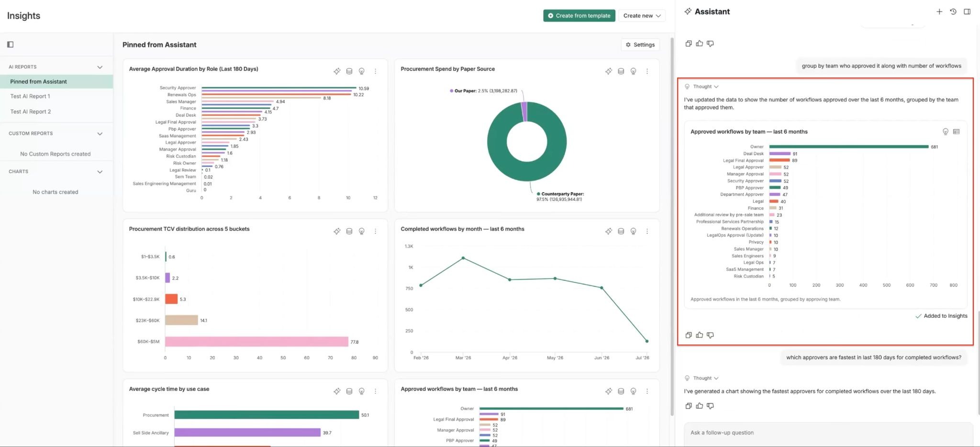Click lightbulb insight icon on Procurement TCV chart
The height and width of the screenshot is (447, 980).
coord(362,231)
